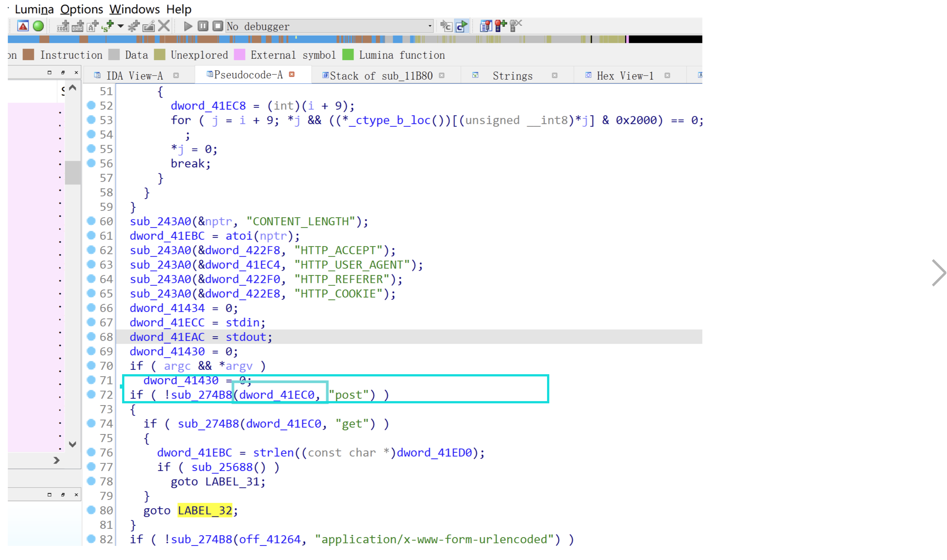The height and width of the screenshot is (560, 947).
Task: Click the convert to data toolbar icon
Action: (x=78, y=26)
